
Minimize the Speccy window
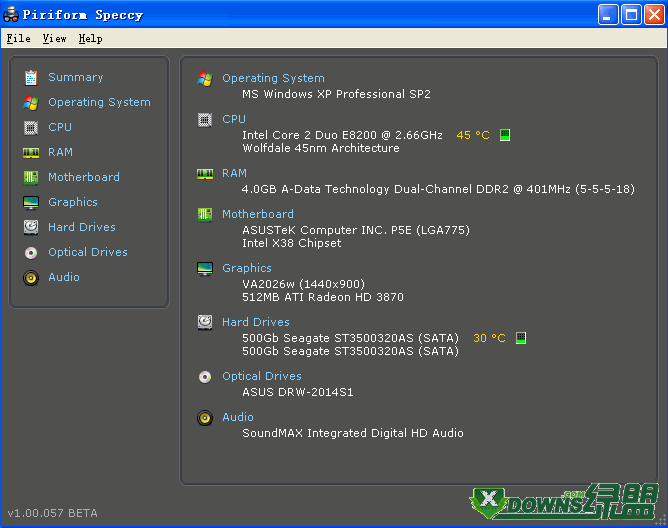[608, 15]
